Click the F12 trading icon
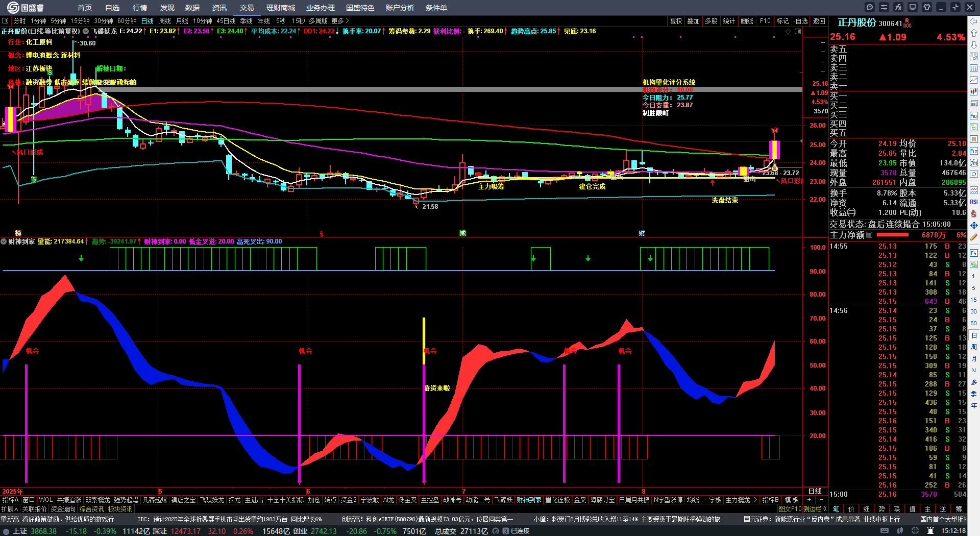980x536 pixels. pos(974,151)
